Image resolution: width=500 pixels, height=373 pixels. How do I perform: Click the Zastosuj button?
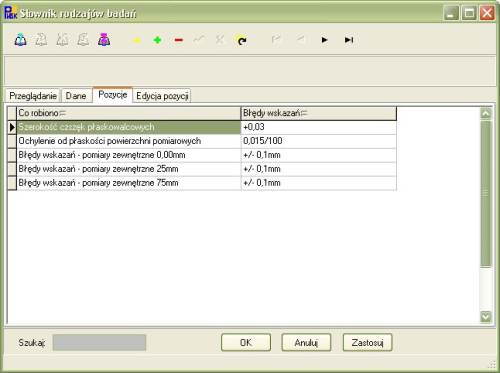[x=368, y=343]
